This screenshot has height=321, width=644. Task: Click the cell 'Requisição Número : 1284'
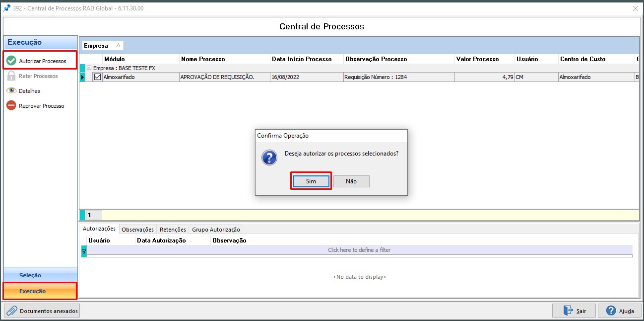398,77
